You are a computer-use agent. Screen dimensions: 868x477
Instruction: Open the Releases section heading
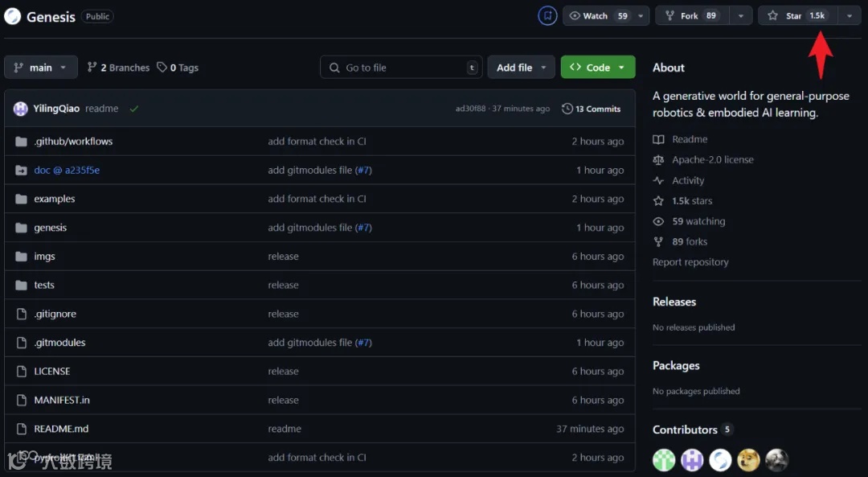[x=674, y=302]
